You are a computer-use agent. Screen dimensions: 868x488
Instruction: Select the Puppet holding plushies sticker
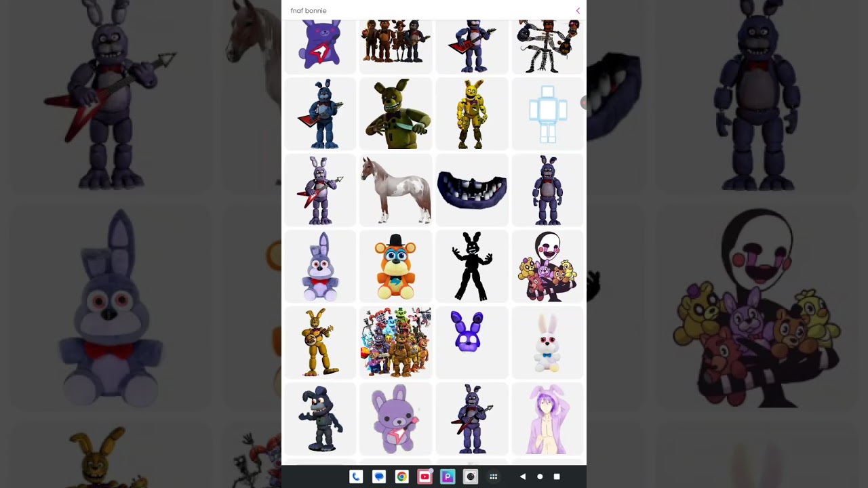(548, 266)
